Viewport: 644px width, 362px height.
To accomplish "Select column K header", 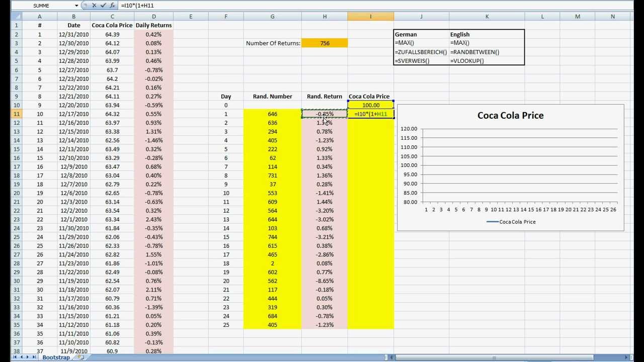I will point(487,17).
